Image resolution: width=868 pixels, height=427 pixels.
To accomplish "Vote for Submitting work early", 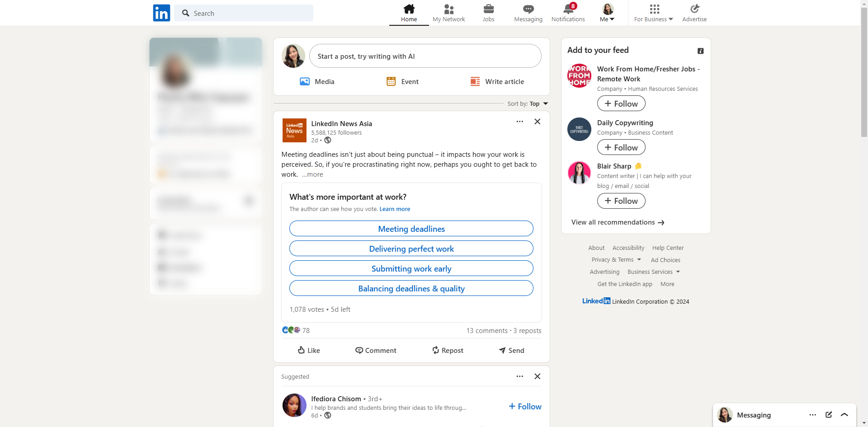I will (x=411, y=268).
